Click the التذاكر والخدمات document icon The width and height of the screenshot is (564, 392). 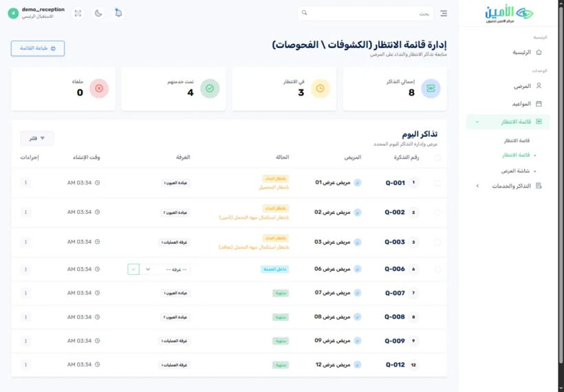pos(539,186)
